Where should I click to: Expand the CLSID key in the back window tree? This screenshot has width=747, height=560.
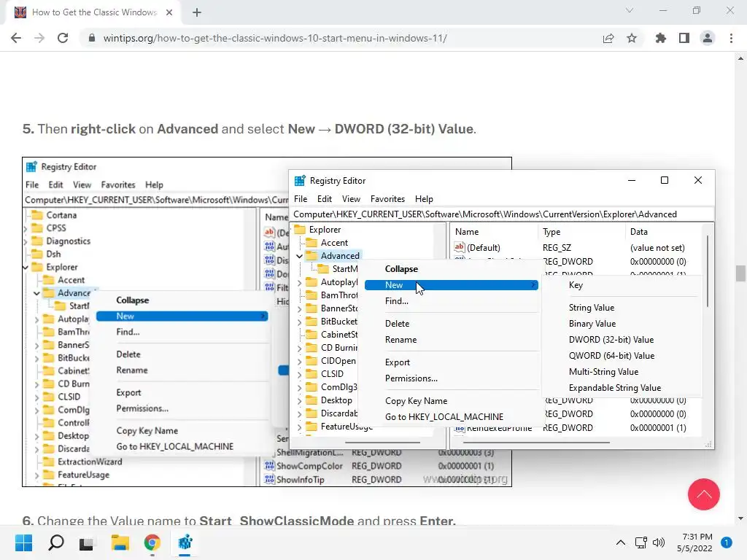coord(36,397)
